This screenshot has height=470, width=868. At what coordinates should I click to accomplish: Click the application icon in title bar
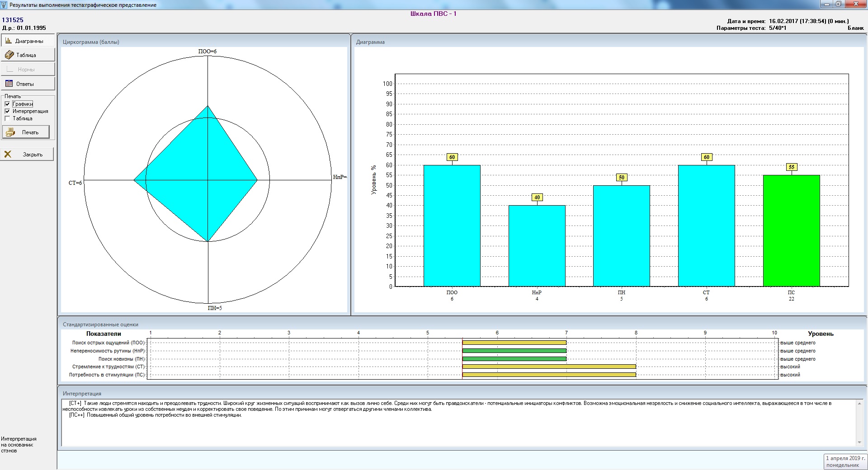[x=5, y=5]
